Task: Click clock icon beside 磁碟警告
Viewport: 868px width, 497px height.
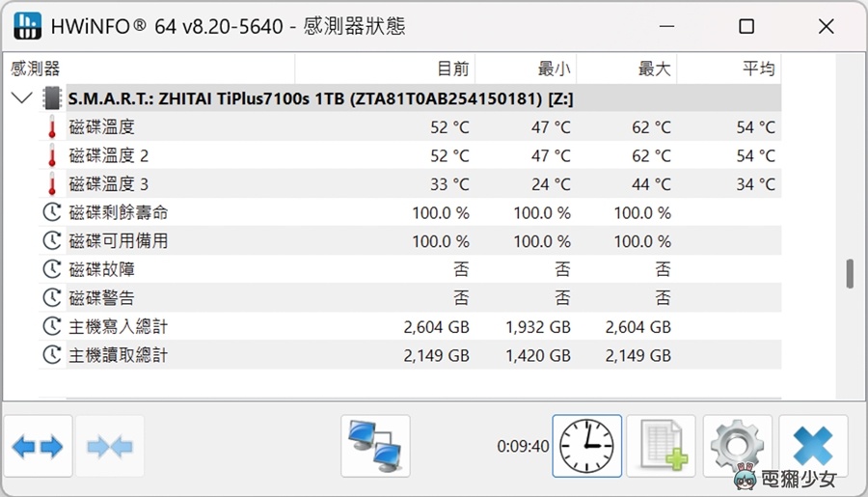Action: click(52, 298)
